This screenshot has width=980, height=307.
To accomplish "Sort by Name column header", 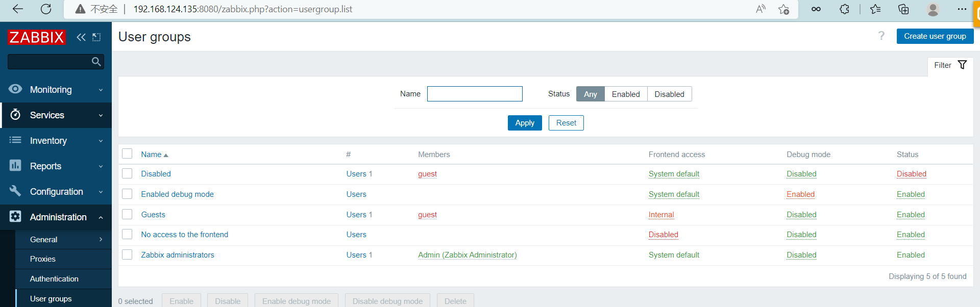I will tap(154, 155).
